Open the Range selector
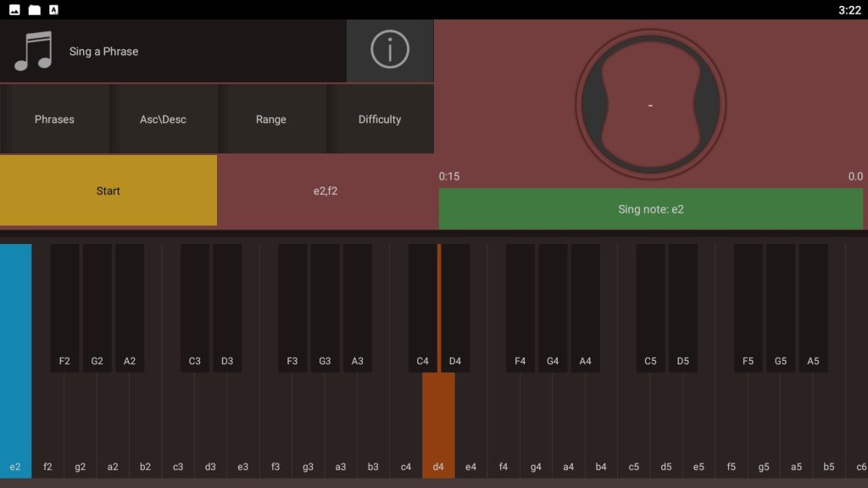868x488 pixels. click(271, 119)
